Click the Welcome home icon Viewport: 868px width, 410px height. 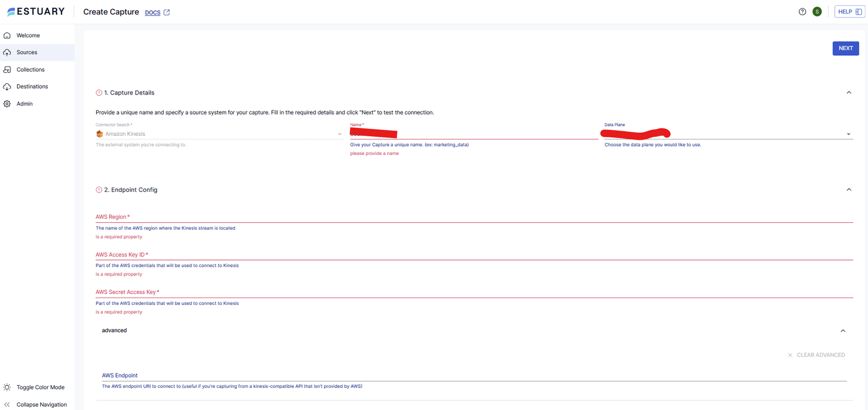[x=7, y=36]
